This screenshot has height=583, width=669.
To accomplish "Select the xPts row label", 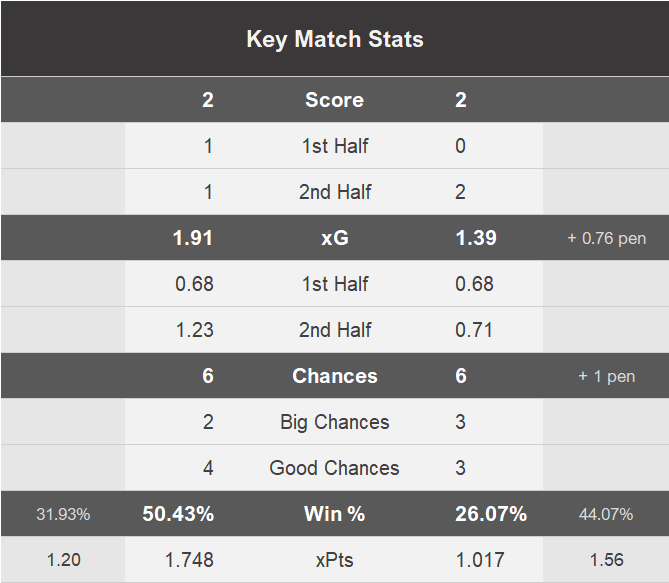I will click(x=334, y=560).
